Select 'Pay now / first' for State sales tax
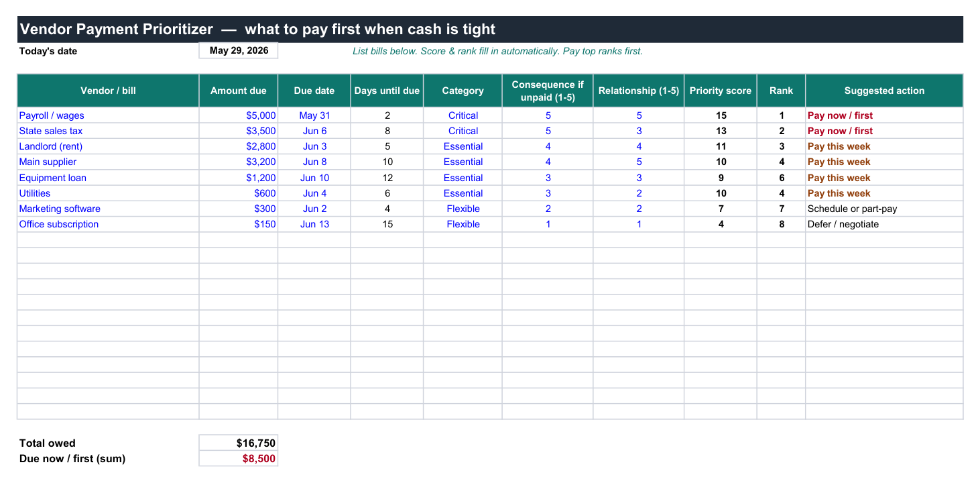Image resolution: width=980 pixels, height=483 pixels. 884,131
